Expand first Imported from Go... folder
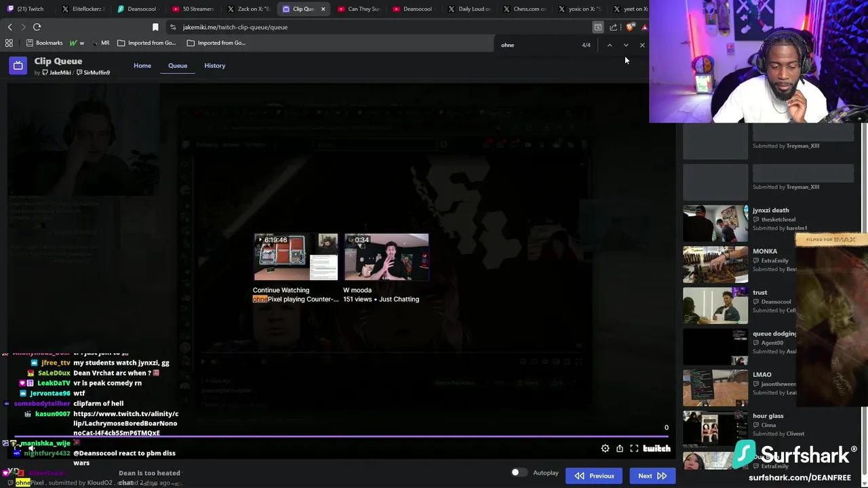The height and width of the screenshot is (488, 868). (x=146, y=43)
